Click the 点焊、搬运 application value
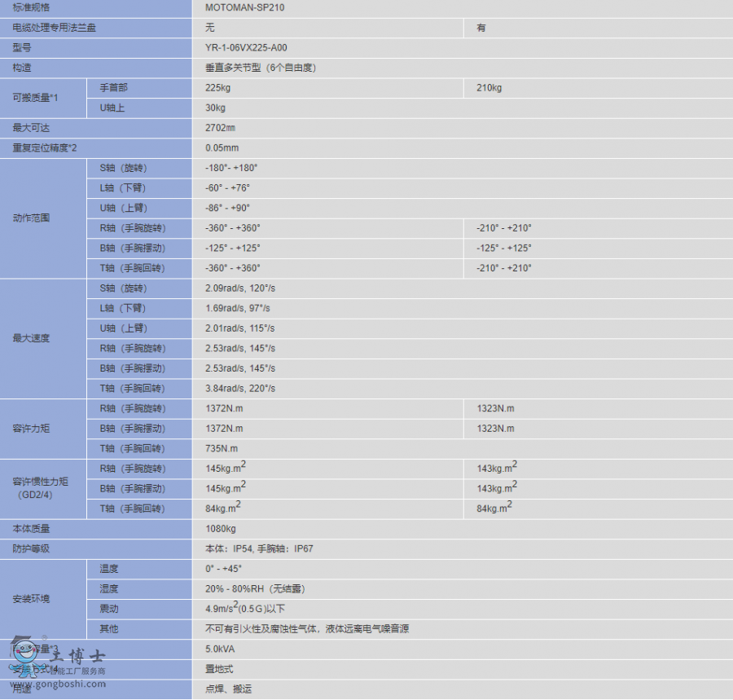733x700 pixels. 229,689
